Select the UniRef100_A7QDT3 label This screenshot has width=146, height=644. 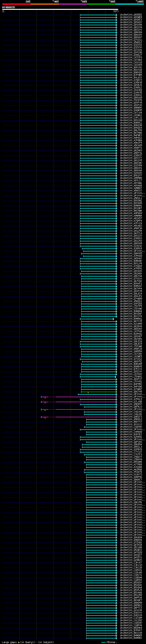(131, 80)
